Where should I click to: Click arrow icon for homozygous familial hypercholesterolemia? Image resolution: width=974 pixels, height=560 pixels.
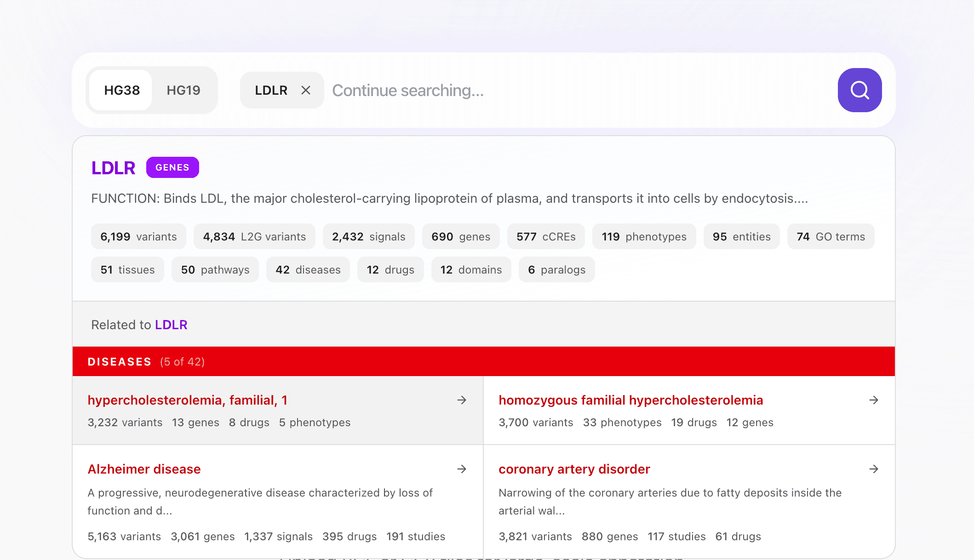[874, 400]
